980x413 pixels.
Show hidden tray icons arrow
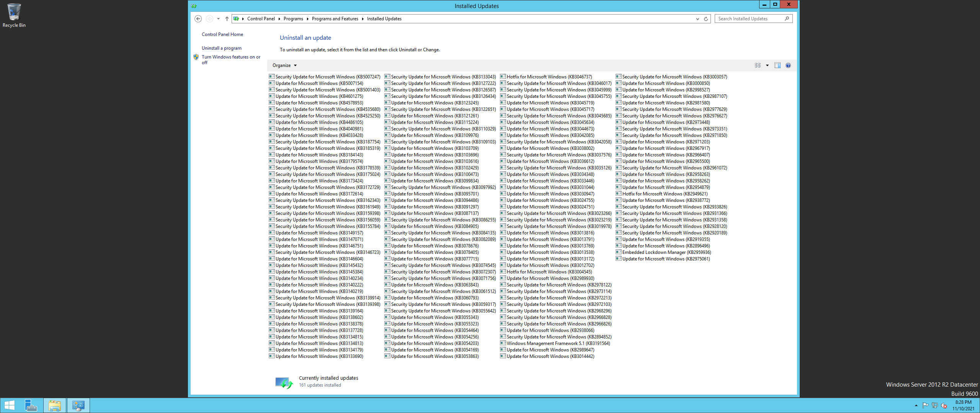point(916,406)
